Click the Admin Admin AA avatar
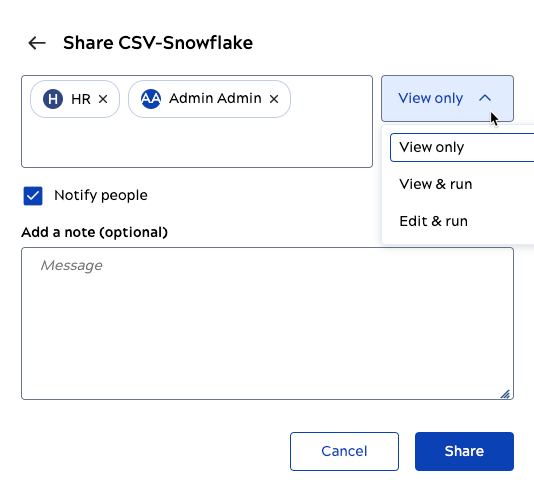Image resolution: width=534 pixels, height=499 pixels. pos(151,99)
